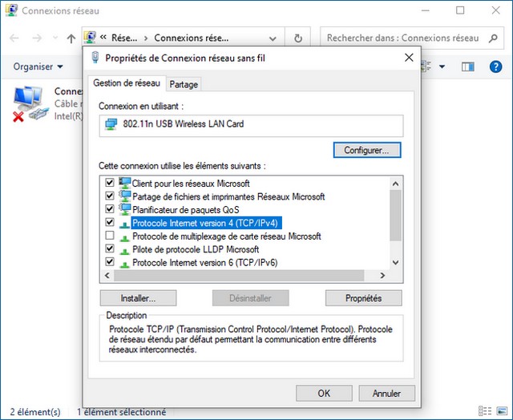This screenshot has width=513, height=420.
Task: Select Partage de fichiers et imprimantes Réseaux Microsoft text
Action: pos(228,196)
